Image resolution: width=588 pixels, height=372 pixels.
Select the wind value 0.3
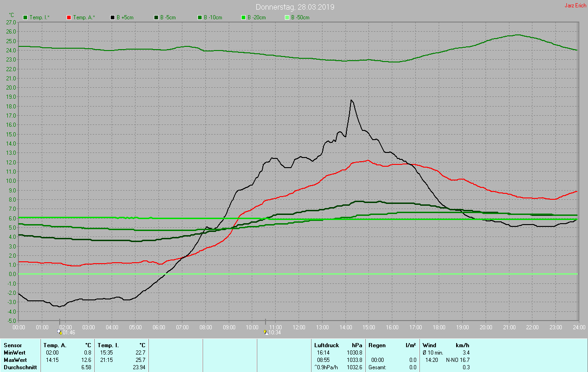pyautogui.click(x=466, y=367)
